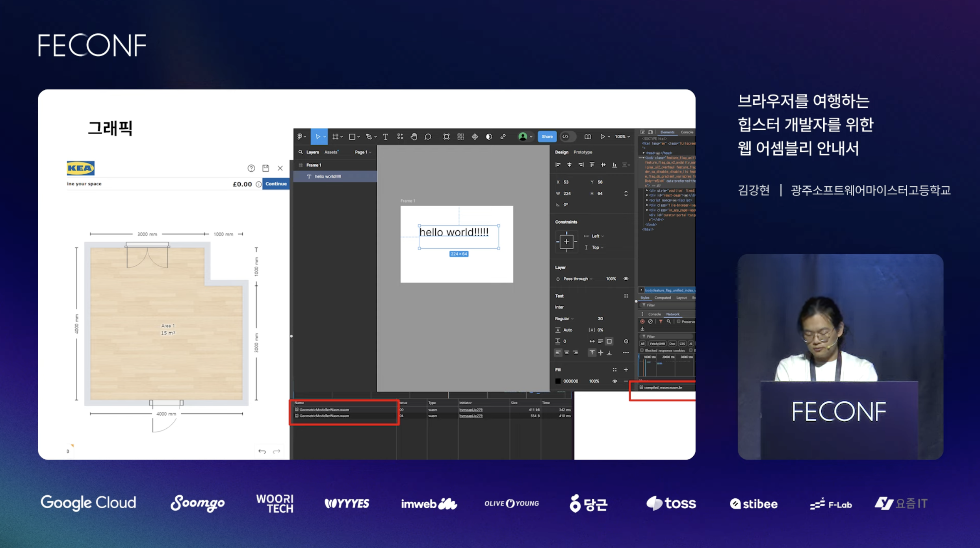
Task: Click the Present play icon
Action: [602, 137]
